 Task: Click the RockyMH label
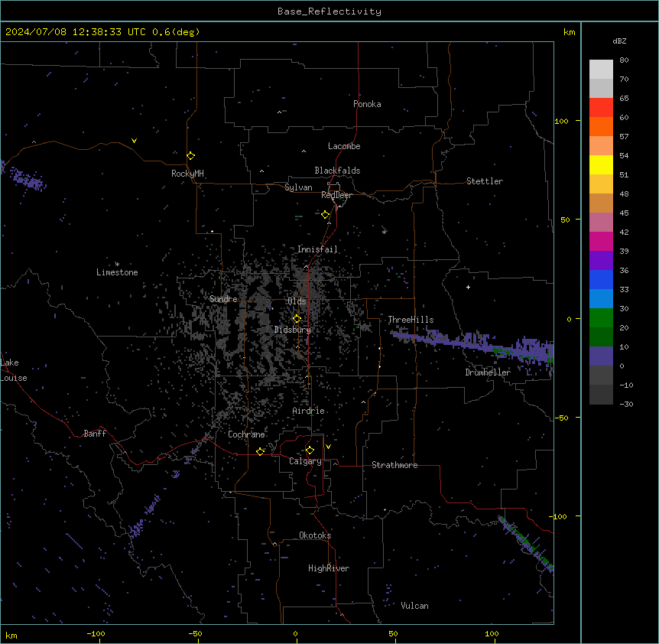187,174
